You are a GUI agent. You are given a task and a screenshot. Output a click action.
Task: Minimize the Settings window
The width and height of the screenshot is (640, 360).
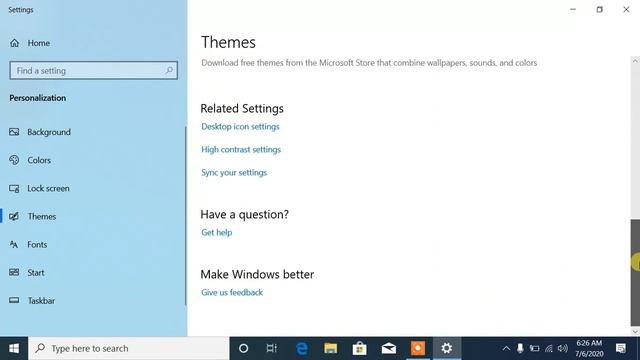click(x=573, y=9)
